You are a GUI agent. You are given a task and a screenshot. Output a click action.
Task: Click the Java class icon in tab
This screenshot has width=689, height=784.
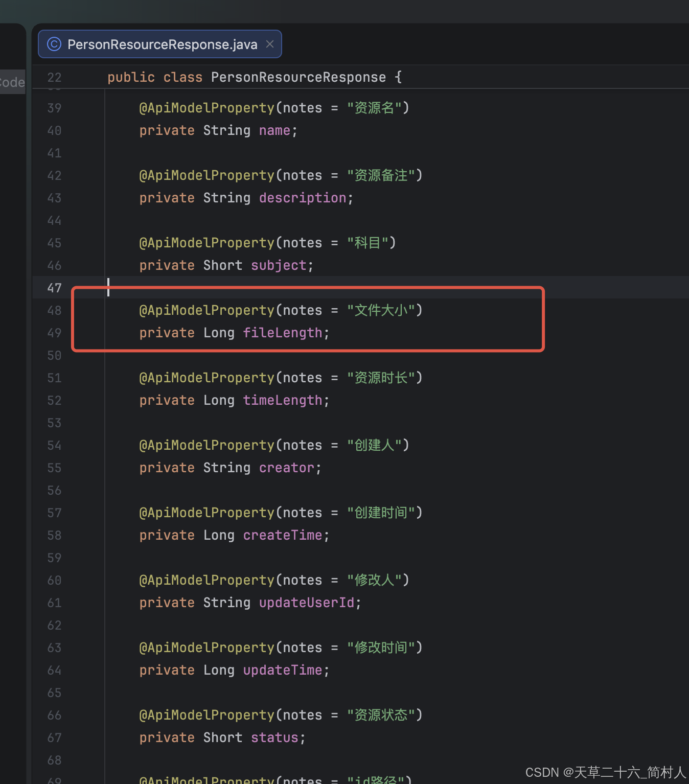[54, 44]
